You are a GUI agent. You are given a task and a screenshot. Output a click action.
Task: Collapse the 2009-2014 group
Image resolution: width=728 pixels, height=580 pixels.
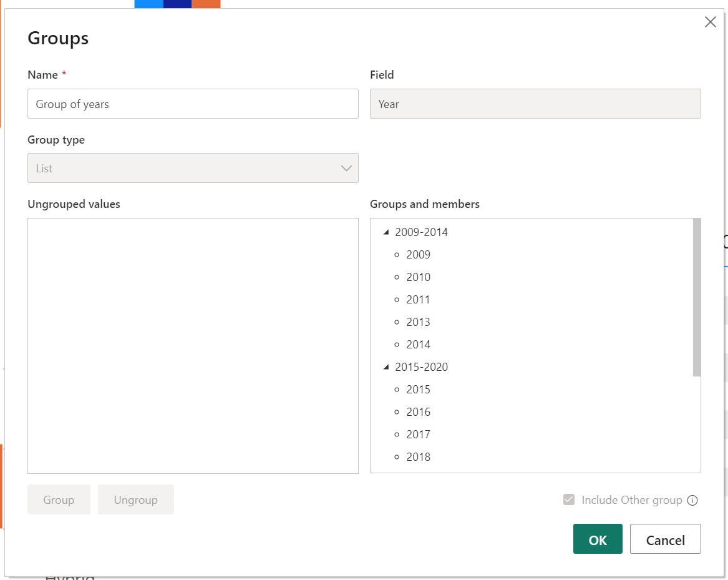(386, 232)
